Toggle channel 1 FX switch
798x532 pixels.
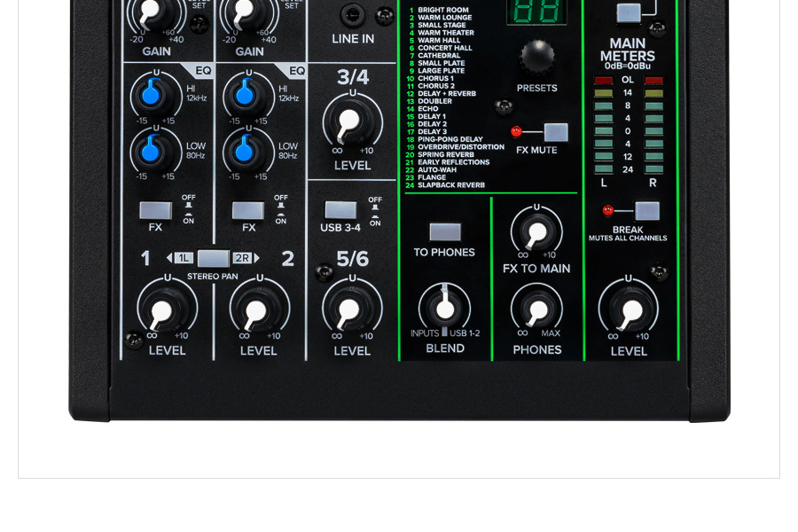[155, 210]
